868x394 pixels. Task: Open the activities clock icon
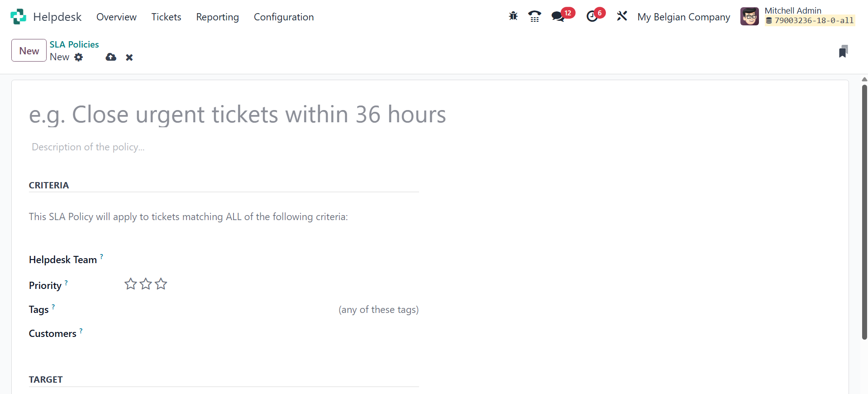pos(592,17)
